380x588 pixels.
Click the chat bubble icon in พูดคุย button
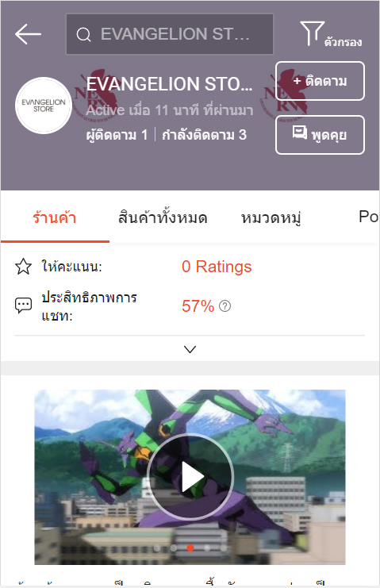pos(299,133)
